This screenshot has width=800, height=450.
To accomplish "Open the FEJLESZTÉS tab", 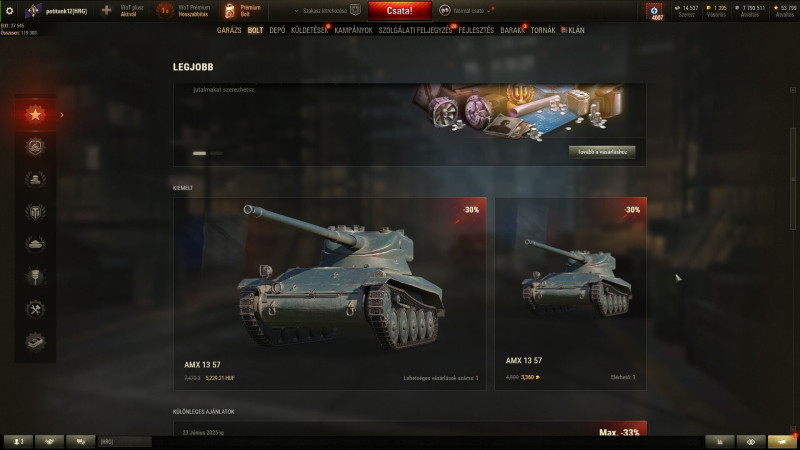I will (x=476, y=30).
